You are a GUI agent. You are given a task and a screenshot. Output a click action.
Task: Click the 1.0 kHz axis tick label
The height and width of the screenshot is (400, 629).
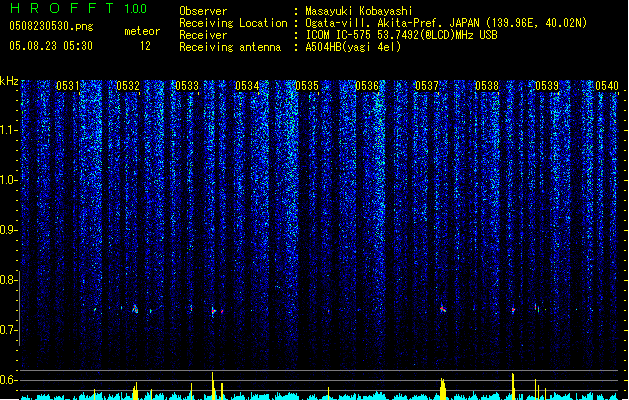pyautogui.click(x=8, y=180)
